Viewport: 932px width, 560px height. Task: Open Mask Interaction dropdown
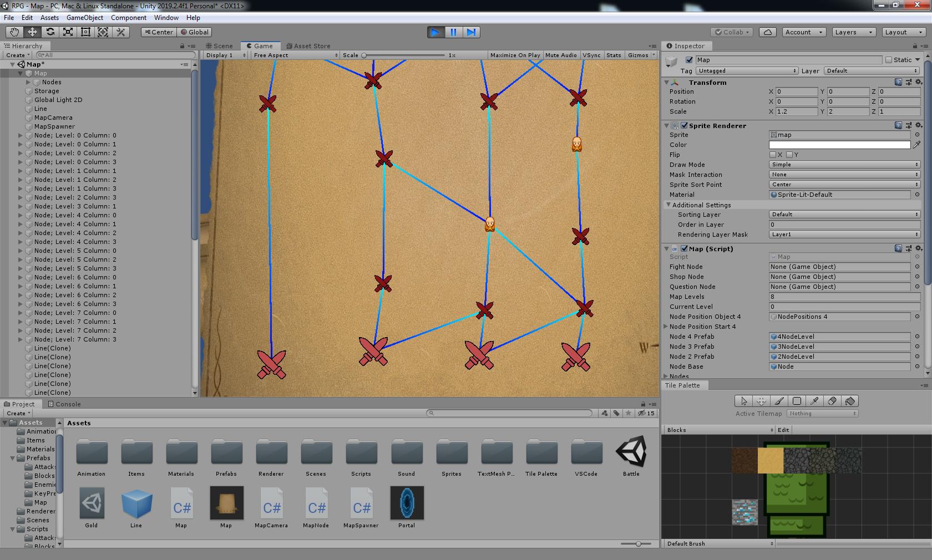[845, 175]
